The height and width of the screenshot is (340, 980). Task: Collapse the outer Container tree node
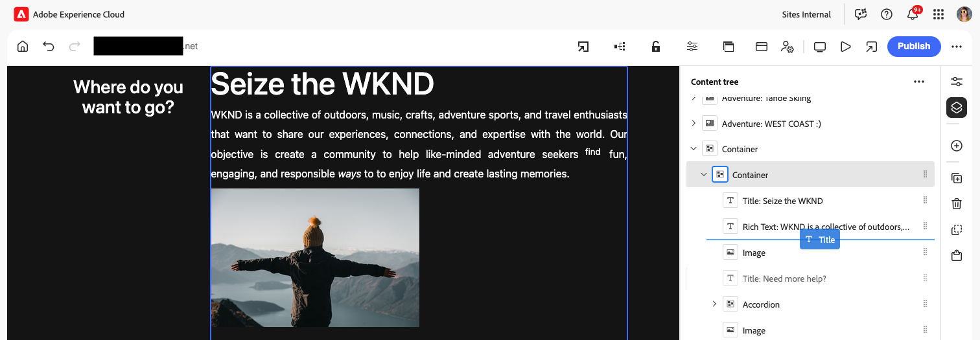click(x=694, y=149)
